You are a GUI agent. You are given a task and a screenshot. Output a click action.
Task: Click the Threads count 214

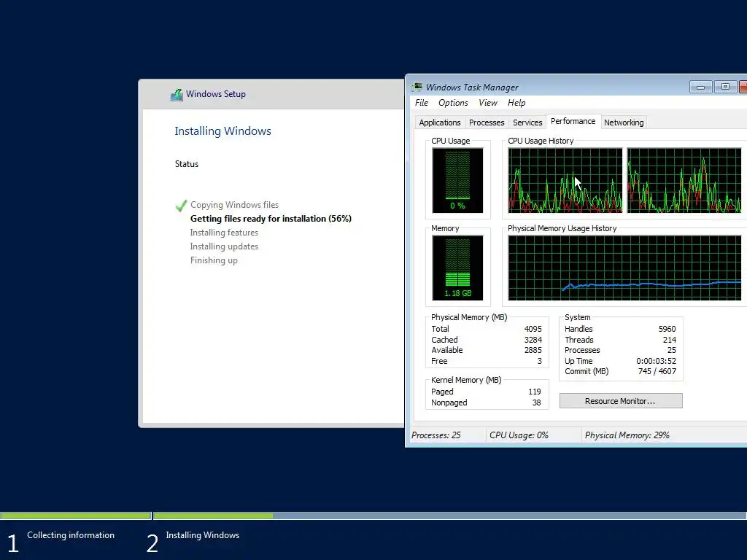(x=670, y=340)
